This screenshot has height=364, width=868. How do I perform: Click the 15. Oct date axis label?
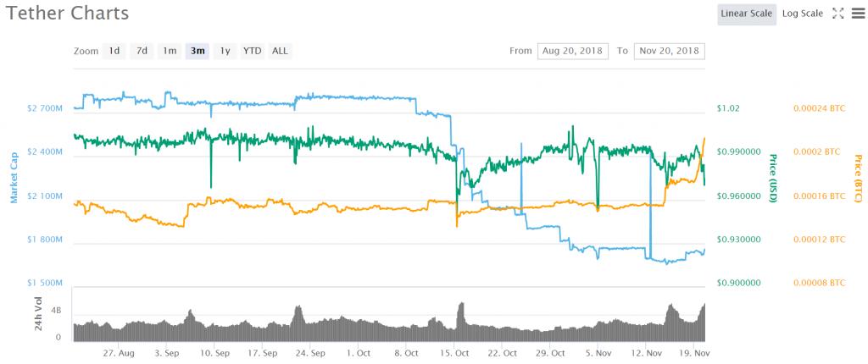(x=457, y=352)
